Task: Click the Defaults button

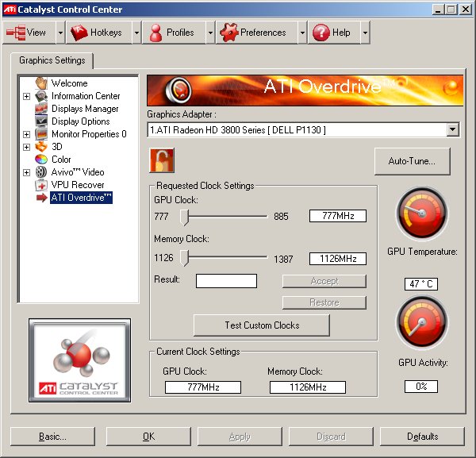Action: point(422,437)
